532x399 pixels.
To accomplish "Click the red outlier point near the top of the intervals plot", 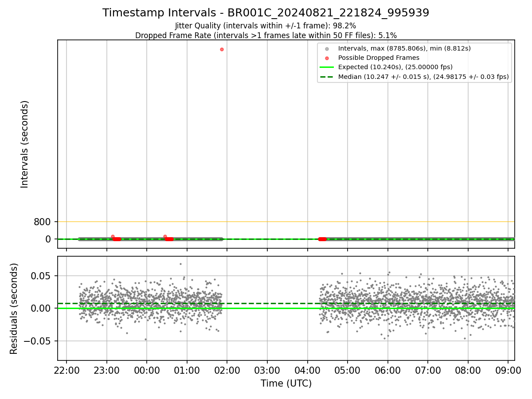I will (x=222, y=49).
